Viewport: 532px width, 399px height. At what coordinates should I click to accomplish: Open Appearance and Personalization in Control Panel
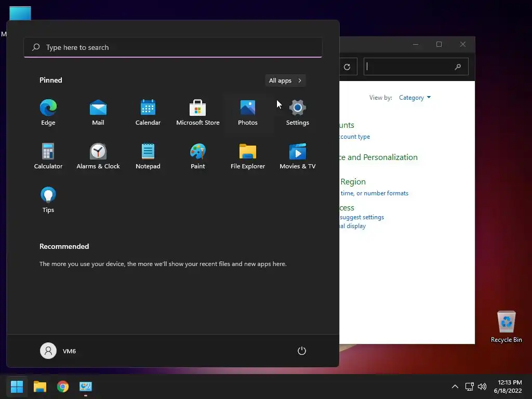(x=379, y=157)
